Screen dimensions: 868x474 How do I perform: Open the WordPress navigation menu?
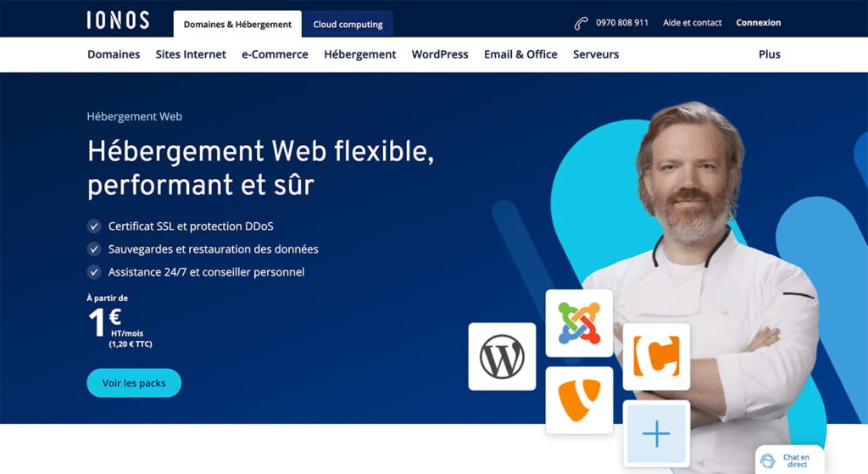tap(440, 54)
